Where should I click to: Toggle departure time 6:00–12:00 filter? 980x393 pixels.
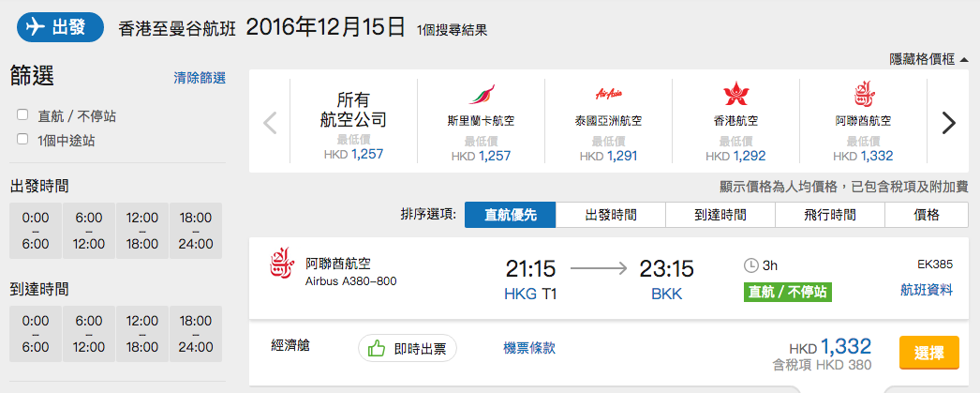(89, 231)
